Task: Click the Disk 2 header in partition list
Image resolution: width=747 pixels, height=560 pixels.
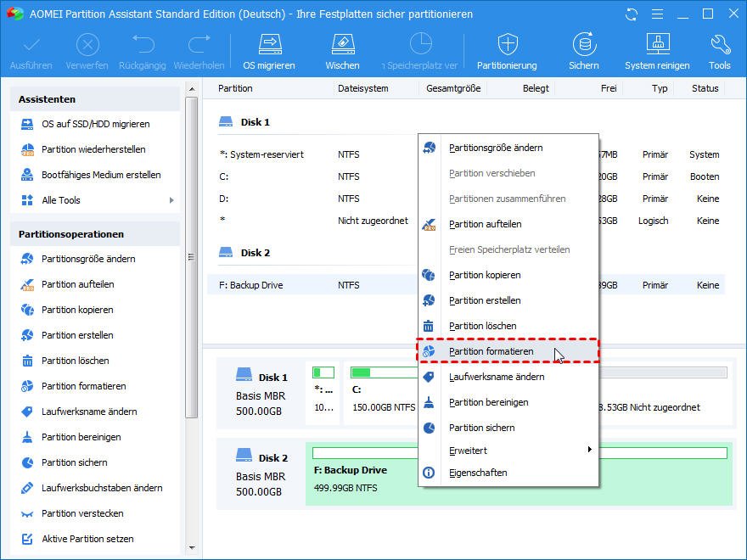Action: [x=244, y=253]
